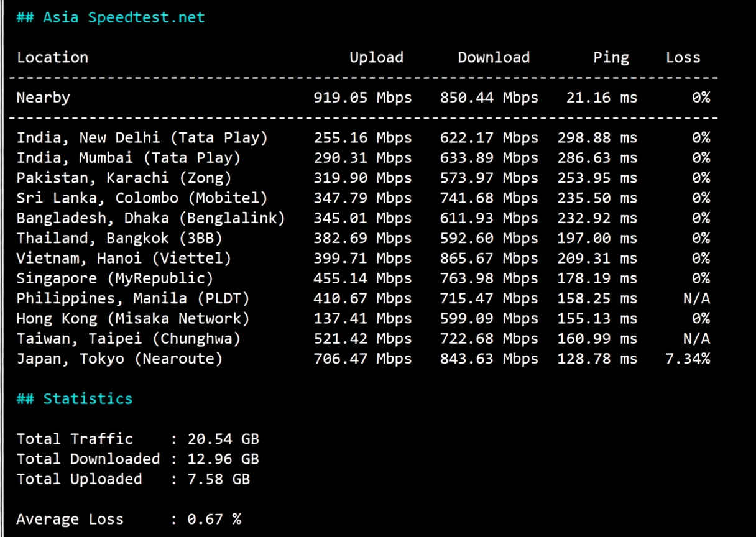This screenshot has width=756, height=537.
Task: Click Manila download value 715.47 Mbps
Action: pyautogui.click(x=489, y=299)
